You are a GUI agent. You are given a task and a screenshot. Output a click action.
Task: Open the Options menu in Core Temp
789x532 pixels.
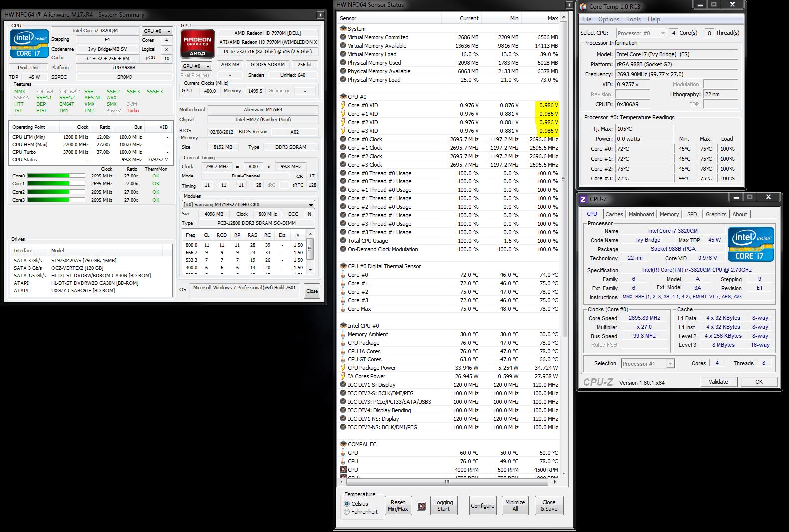click(608, 19)
